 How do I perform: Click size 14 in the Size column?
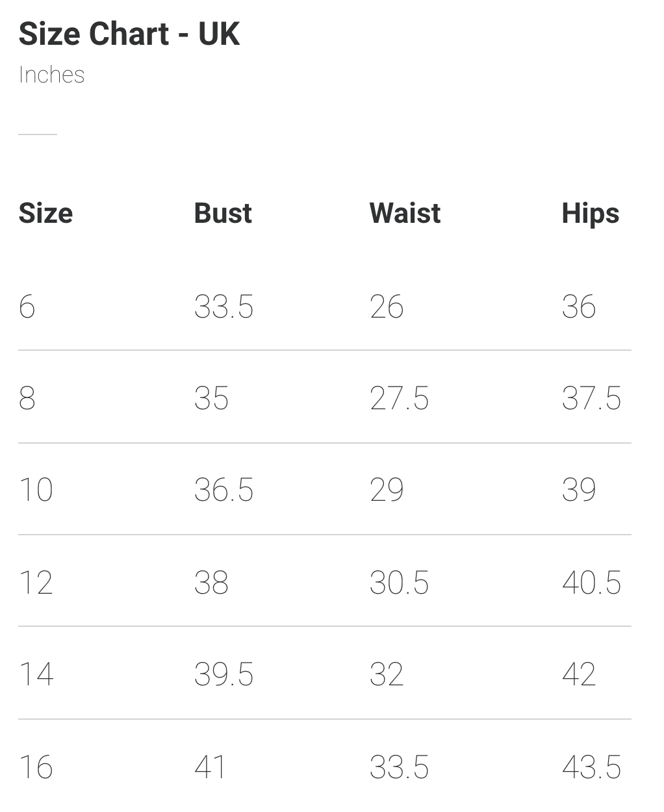(36, 674)
